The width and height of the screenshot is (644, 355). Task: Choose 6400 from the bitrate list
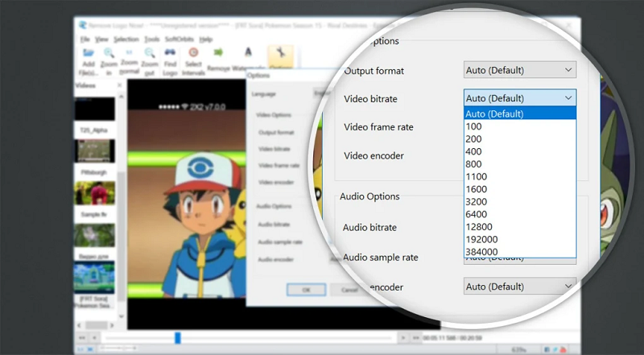[520, 214]
